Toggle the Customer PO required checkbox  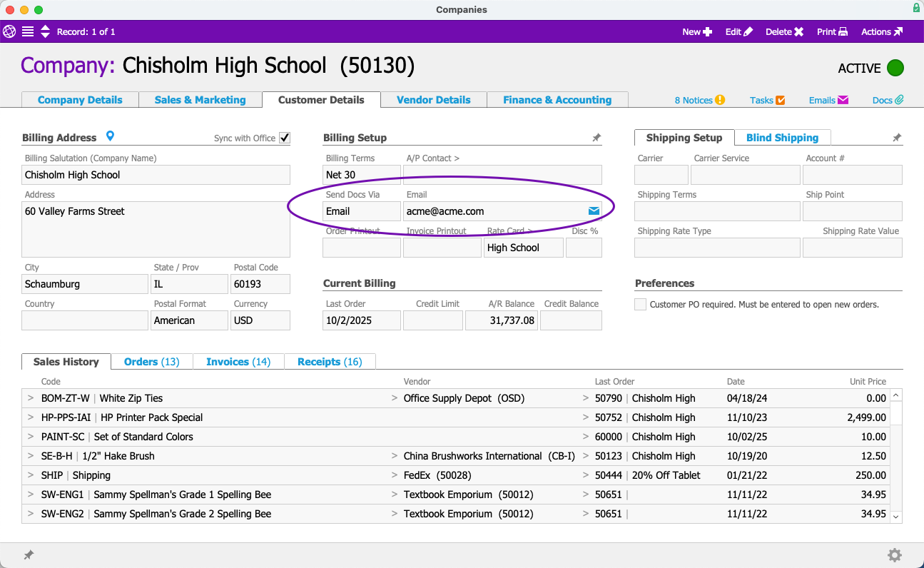641,304
